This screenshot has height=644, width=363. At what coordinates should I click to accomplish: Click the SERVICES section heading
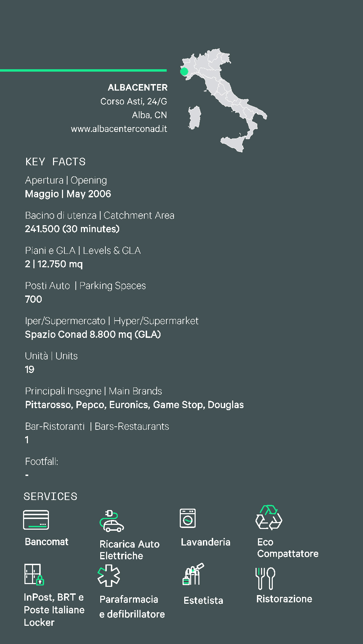(50, 496)
